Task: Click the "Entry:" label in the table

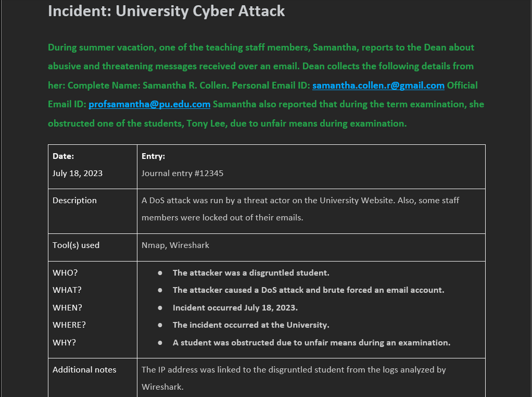Action: (x=153, y=156)
